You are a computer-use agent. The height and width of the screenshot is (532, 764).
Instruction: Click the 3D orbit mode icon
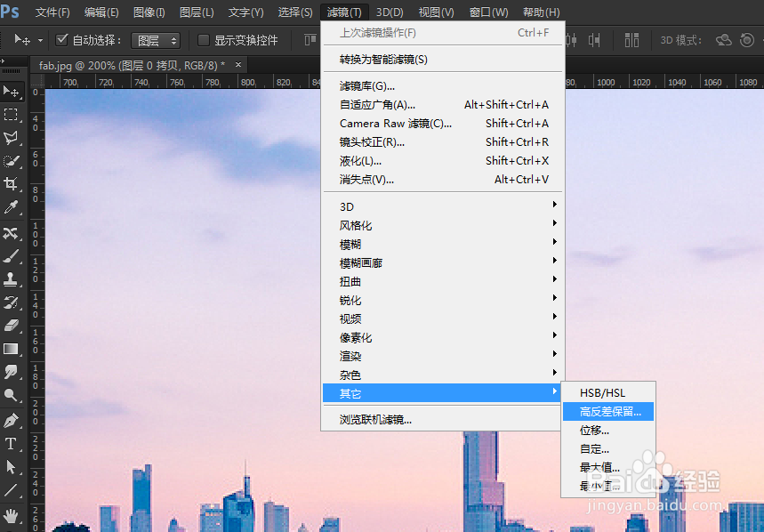(724, 40)
